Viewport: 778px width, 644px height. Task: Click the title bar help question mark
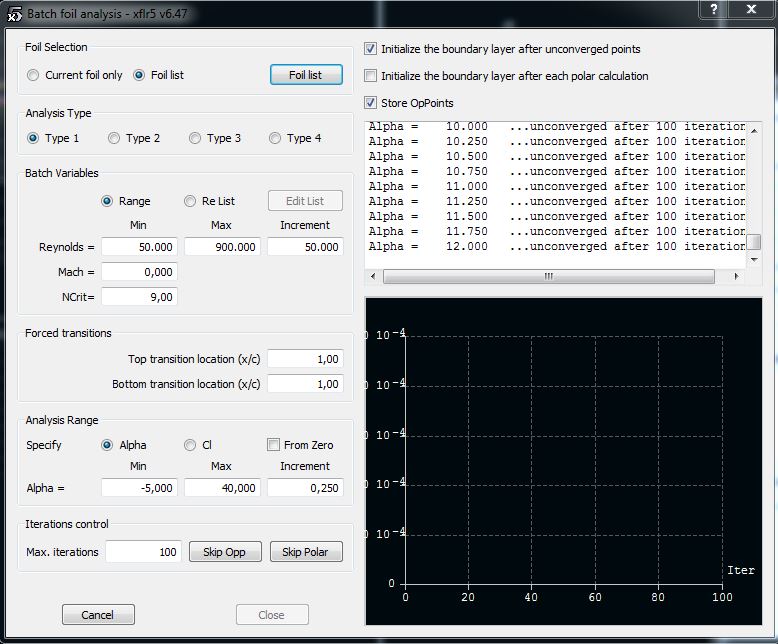pyautogui.click(x=712, y=9)
